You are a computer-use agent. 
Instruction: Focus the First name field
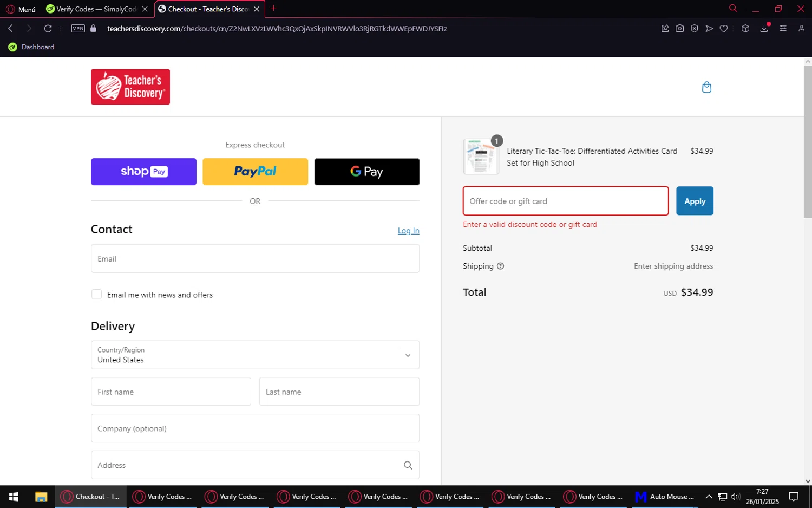(171, 392)
